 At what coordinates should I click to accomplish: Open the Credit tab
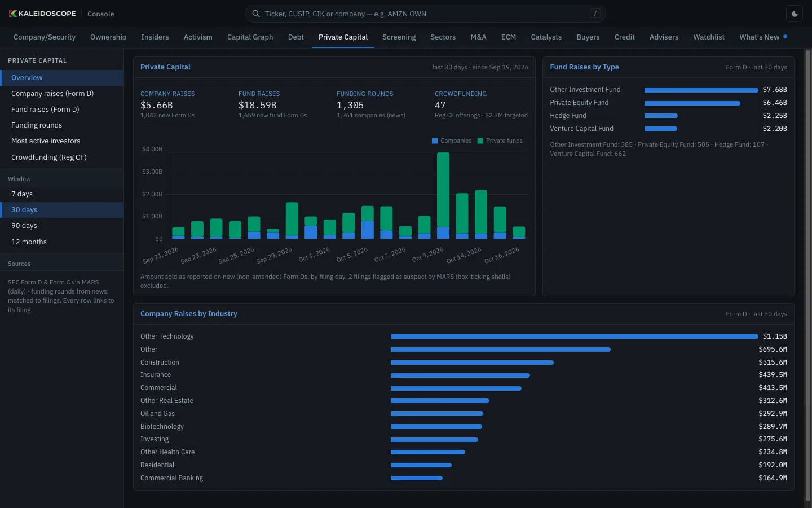pos(625,37)
